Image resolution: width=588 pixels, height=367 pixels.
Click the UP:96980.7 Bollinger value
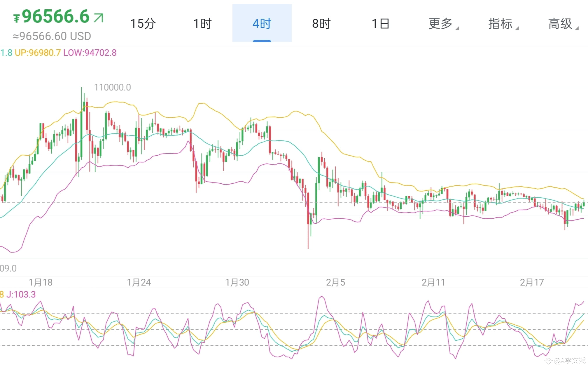click(38, 53)
